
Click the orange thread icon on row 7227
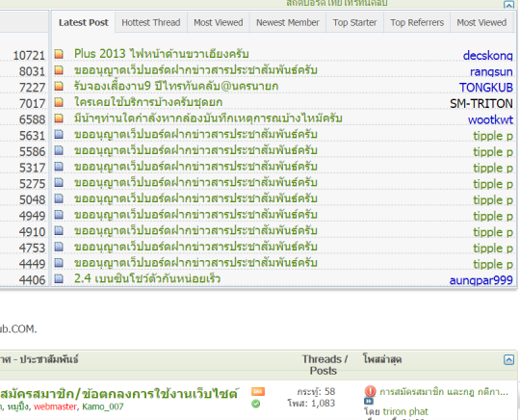[x=59, y=87]
